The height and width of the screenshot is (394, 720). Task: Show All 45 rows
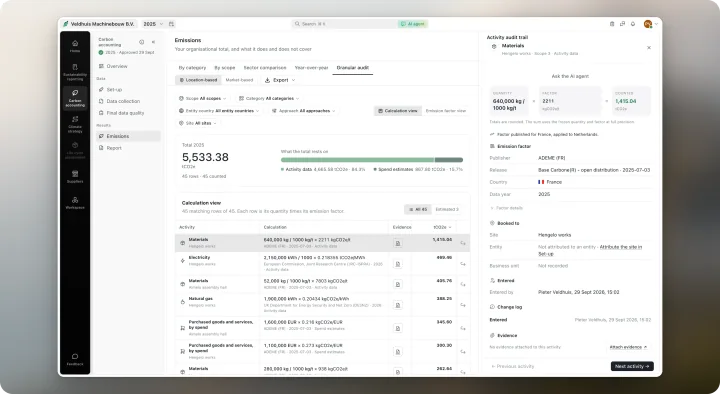418,209
